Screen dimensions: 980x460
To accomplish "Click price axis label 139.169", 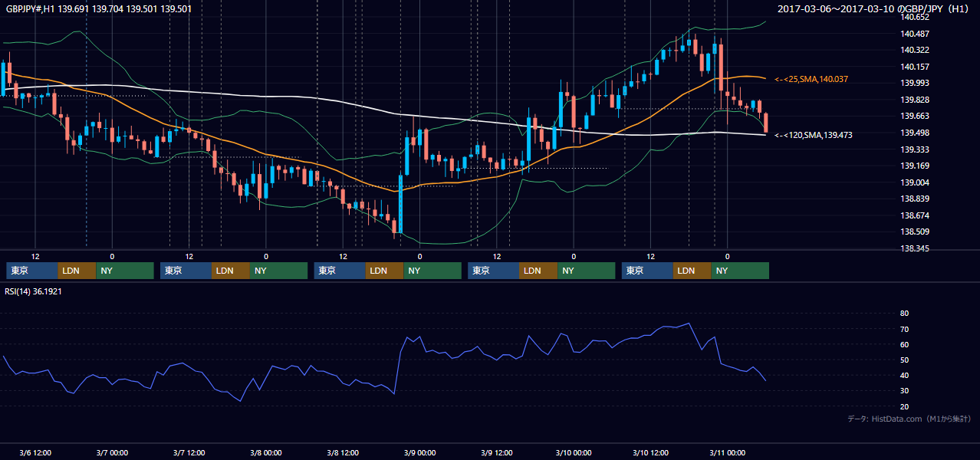I will pyautogui.click(x=915, y=166).
